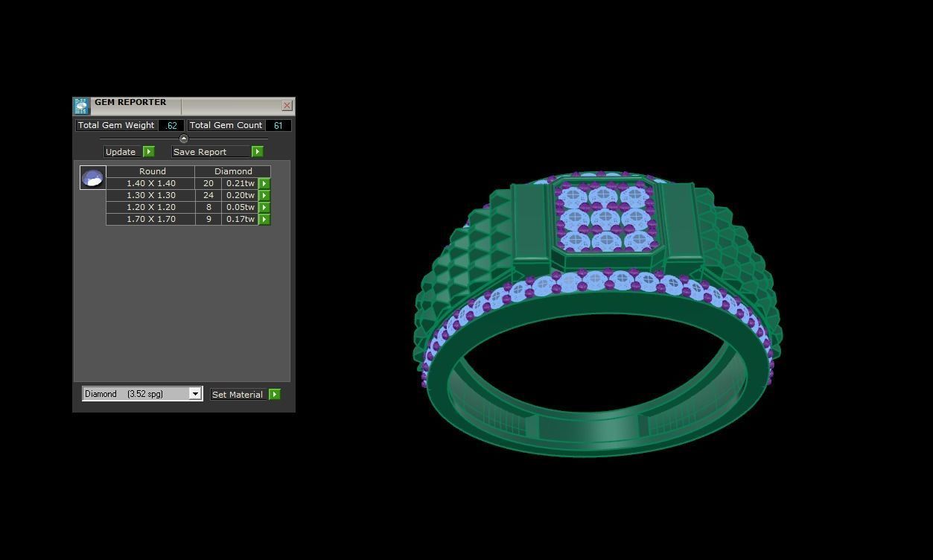
Task: Click the Total Gem Count value 61
Action: tap(278, 126)
